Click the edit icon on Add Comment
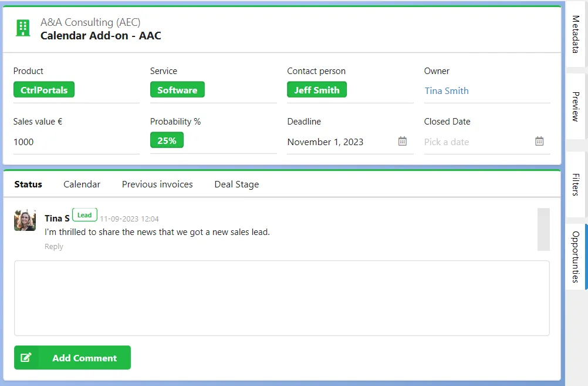The width and height of the screenshot is (588, 386). tap(26, 357)
